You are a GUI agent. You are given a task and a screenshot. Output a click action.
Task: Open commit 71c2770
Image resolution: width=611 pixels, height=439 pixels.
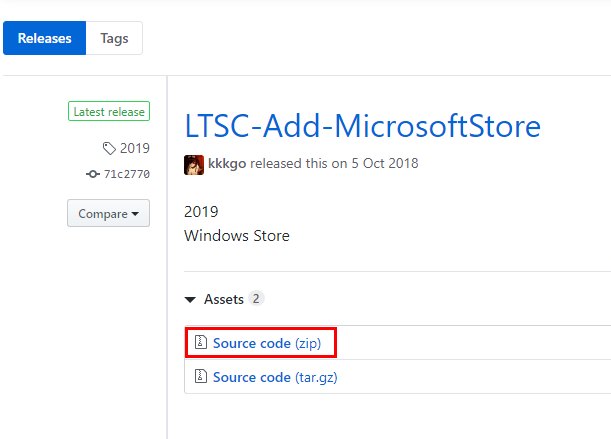tap(127, 174)
